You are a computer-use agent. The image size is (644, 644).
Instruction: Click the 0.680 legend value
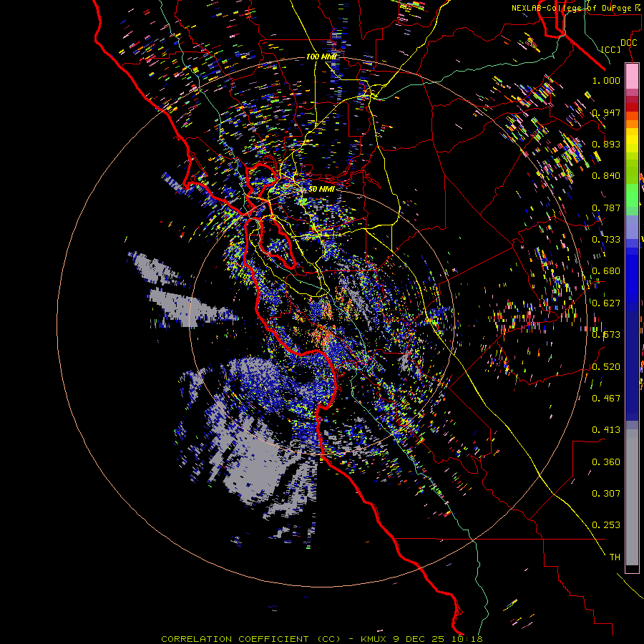coord(606,271)
